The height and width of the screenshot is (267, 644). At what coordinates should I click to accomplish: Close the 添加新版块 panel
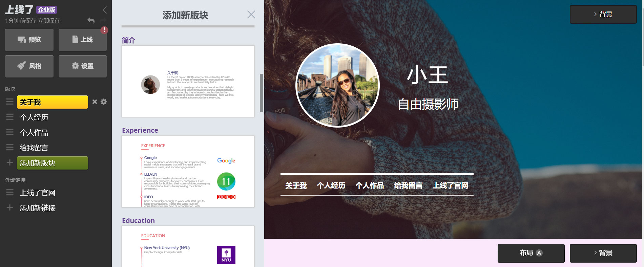click(x=251, y=15)
